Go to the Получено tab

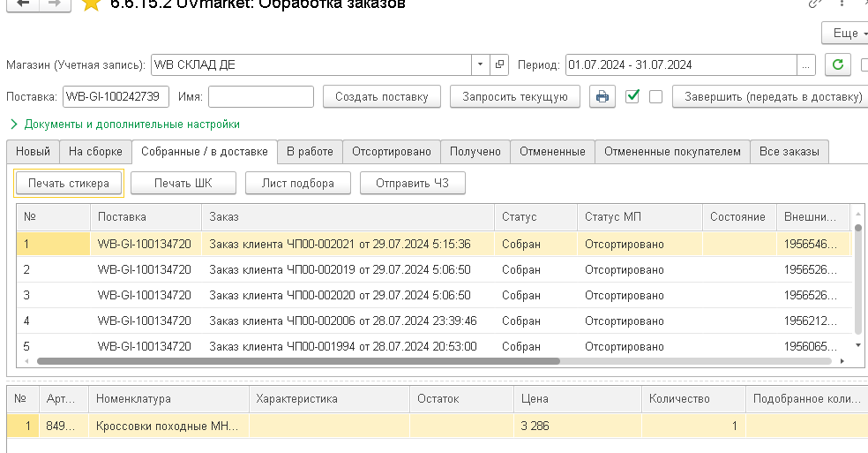[475, 151]
